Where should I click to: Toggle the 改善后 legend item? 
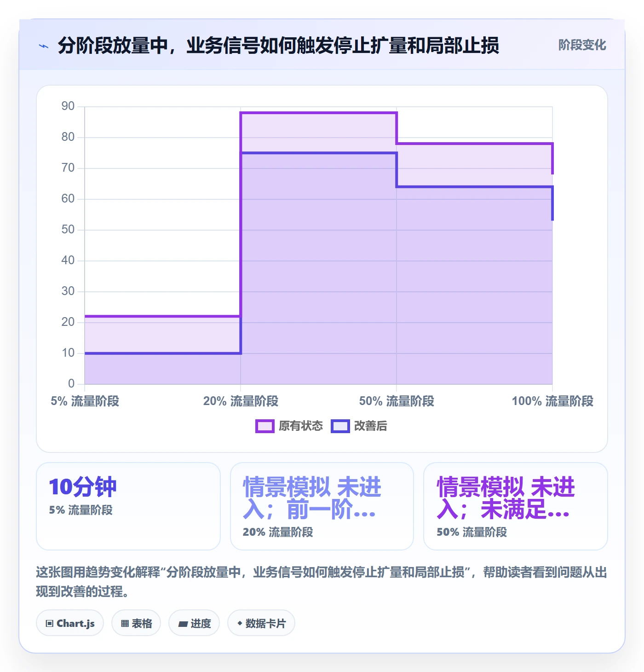359,426
